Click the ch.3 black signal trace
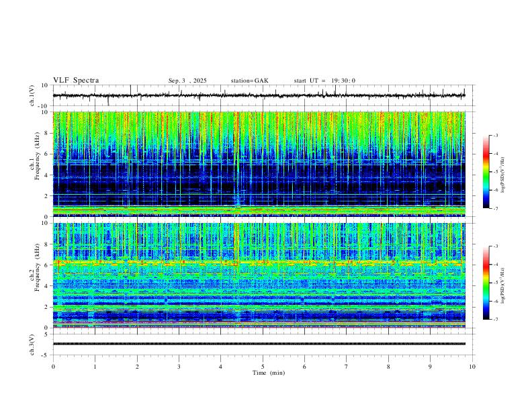532x411 pixels. (x=259, y=344)
